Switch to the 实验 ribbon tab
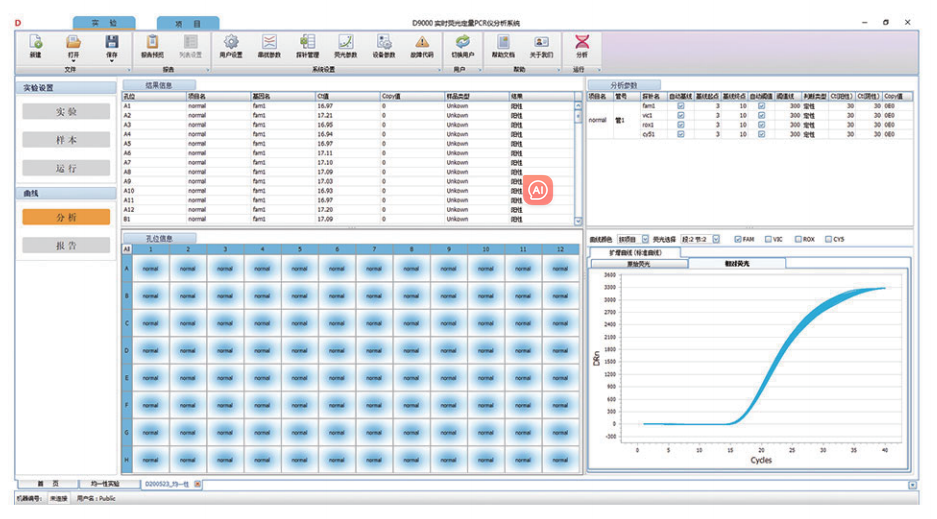 point(106,22)
